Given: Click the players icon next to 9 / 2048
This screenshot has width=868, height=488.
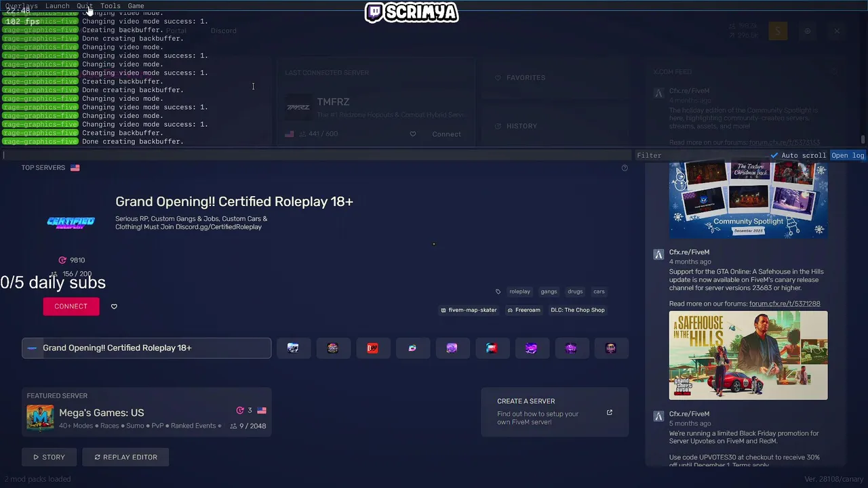Looking at the screenshot, I should tap(233, 426).
